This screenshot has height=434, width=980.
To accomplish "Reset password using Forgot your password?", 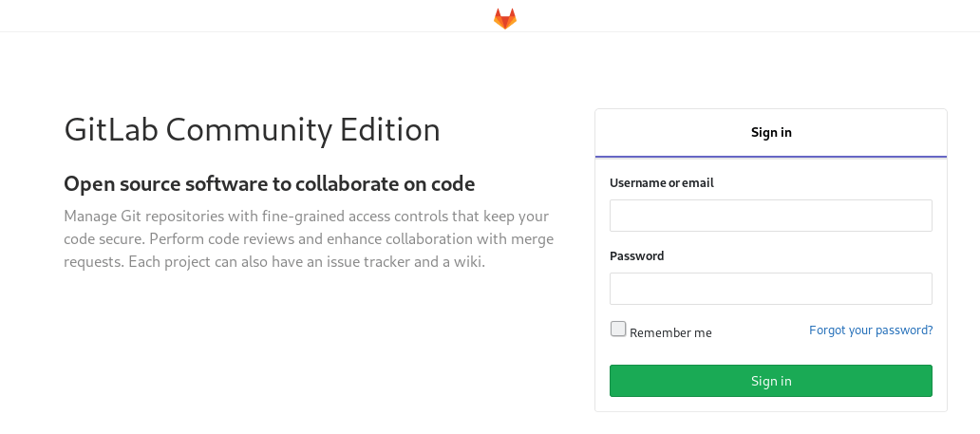I will click(x=871, y=330).
